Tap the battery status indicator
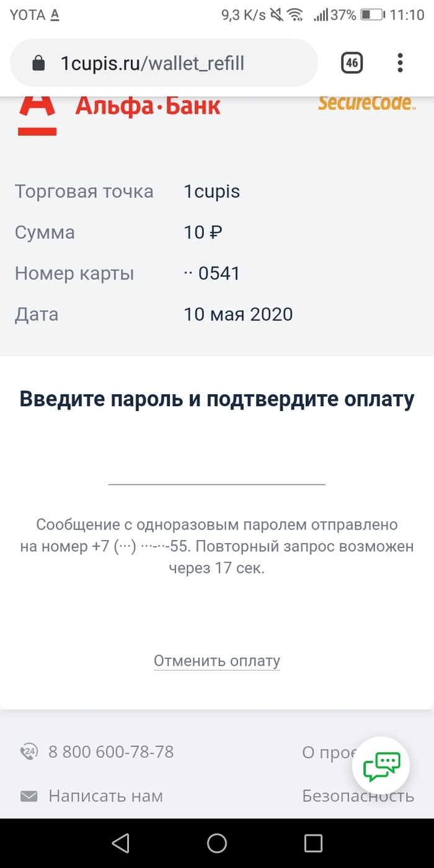The width and height of the screenshot is (434, 868). (x=373, y=15)
